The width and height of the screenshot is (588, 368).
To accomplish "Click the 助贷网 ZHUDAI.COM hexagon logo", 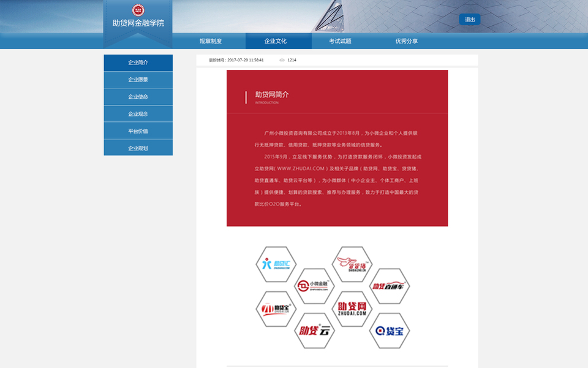I will coord(352,309).
